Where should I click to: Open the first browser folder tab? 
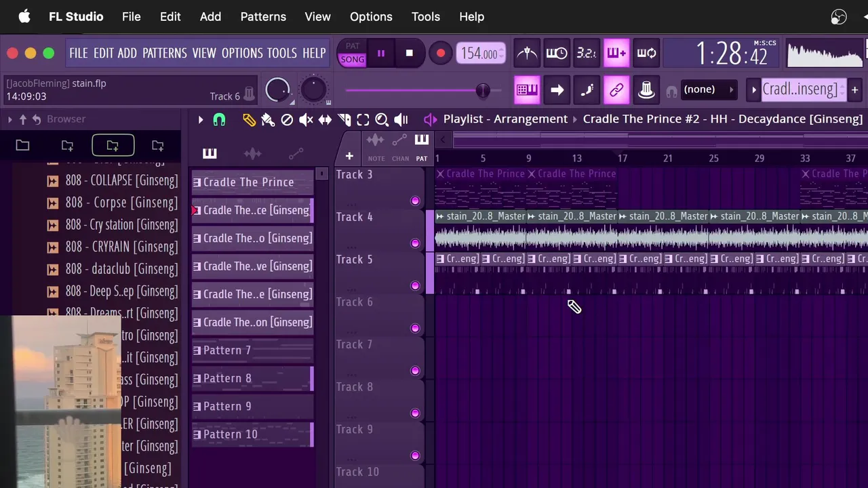click(22, 145)
